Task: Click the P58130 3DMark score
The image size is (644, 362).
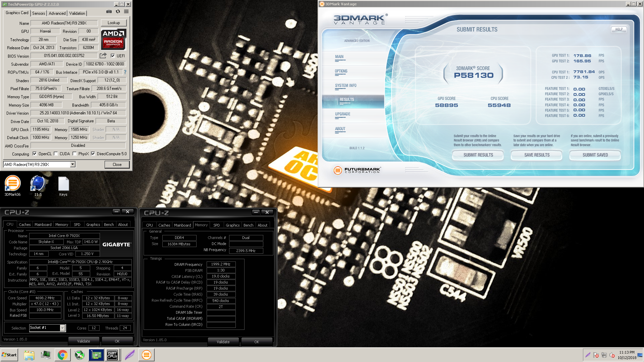Action: tap(474, 75)
